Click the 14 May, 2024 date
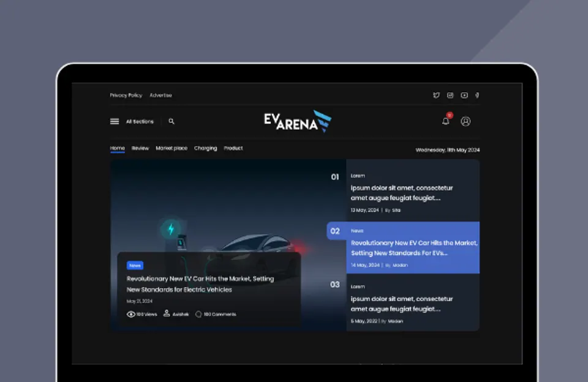588x382 pixels. [365, 265]
